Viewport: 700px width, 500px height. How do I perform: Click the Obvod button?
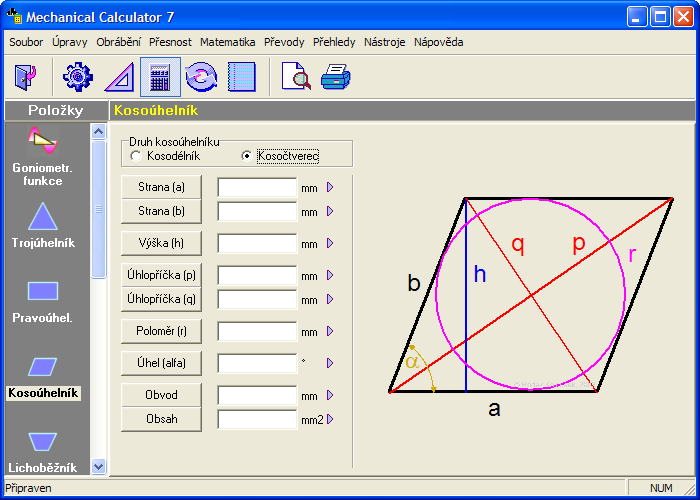click(161, 395)
